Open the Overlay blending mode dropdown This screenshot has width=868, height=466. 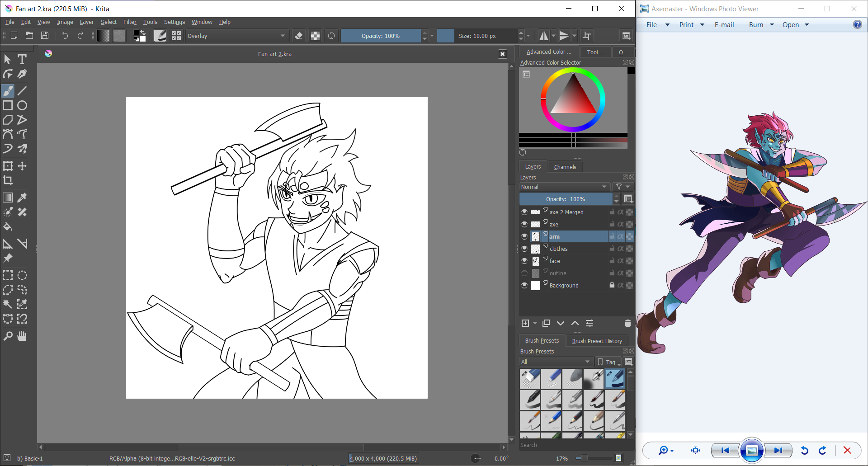236,36
